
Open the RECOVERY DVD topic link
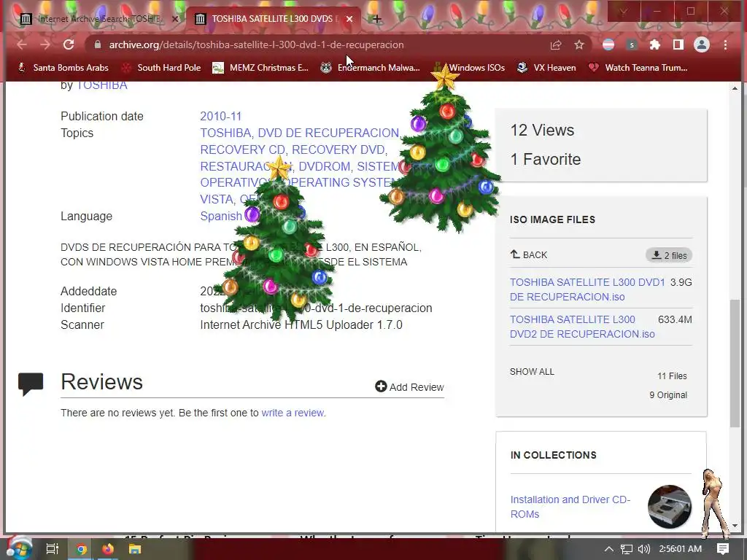point(338,149)
